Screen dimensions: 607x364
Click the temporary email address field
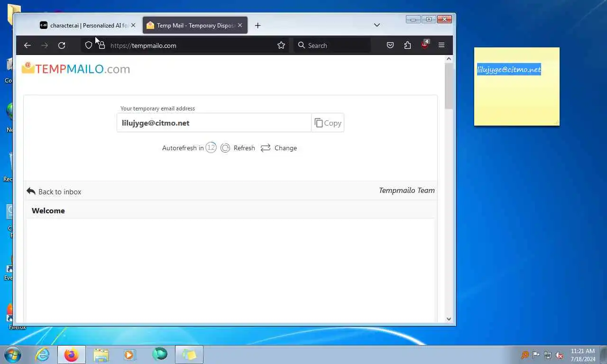[214, 123]
